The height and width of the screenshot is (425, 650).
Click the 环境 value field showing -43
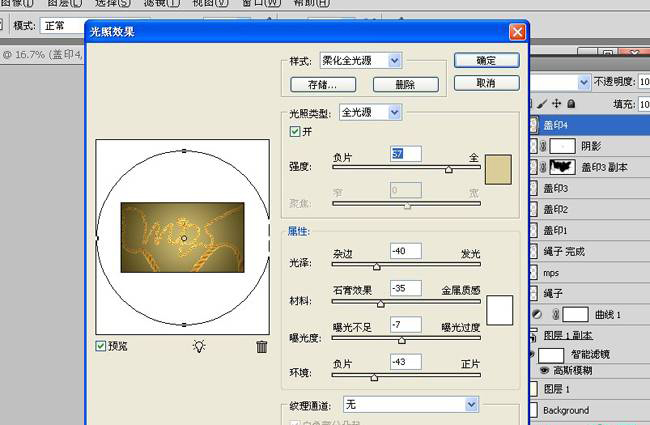[x=406, y=362]
